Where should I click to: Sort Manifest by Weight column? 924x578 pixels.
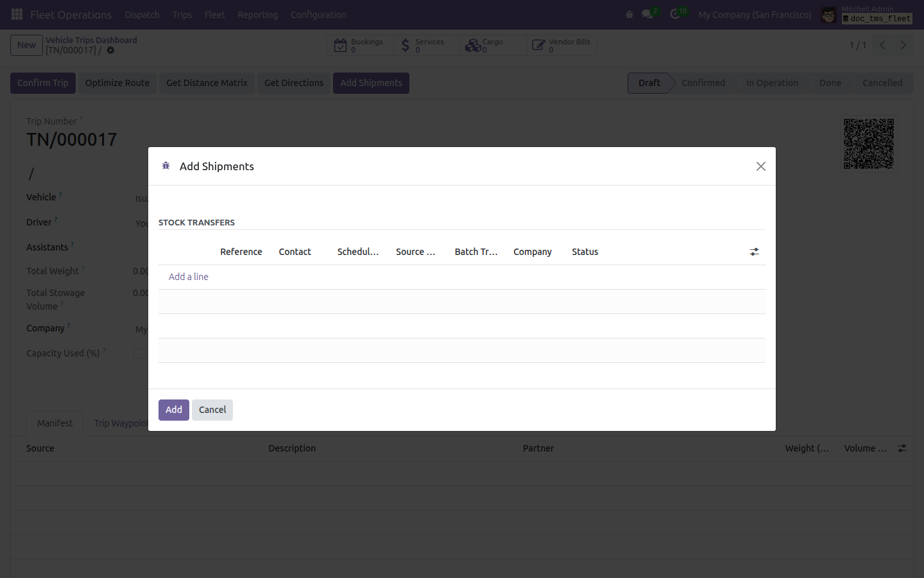[x=807, y=448]
